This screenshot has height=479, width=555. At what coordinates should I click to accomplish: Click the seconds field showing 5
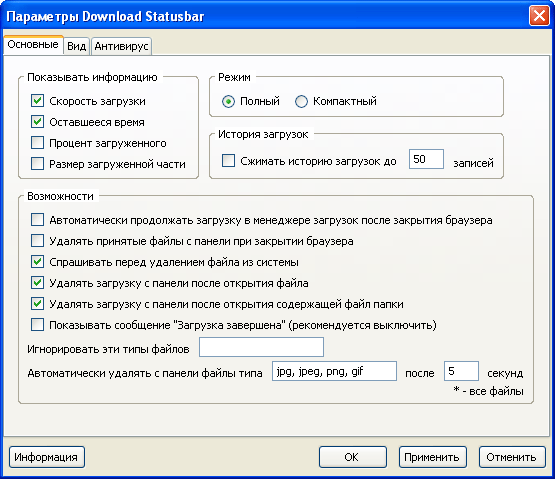pos(461,371)
